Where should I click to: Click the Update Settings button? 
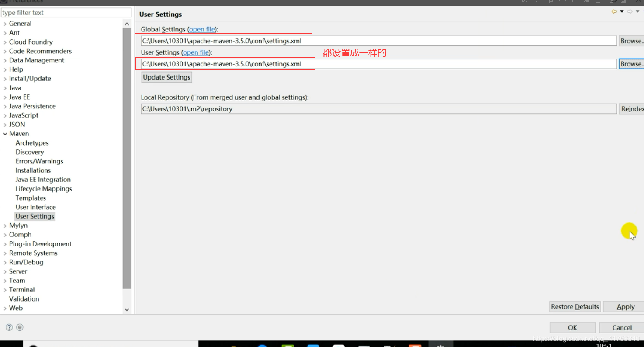coord(167,77)
